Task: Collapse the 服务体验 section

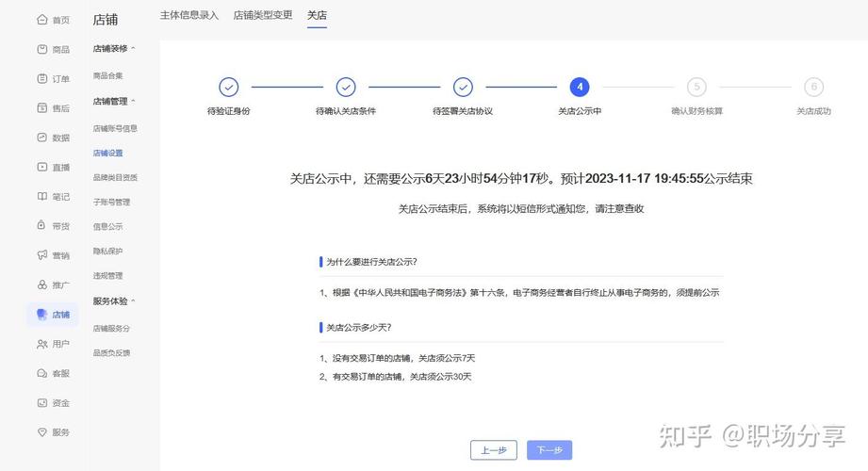Action: 133,301
